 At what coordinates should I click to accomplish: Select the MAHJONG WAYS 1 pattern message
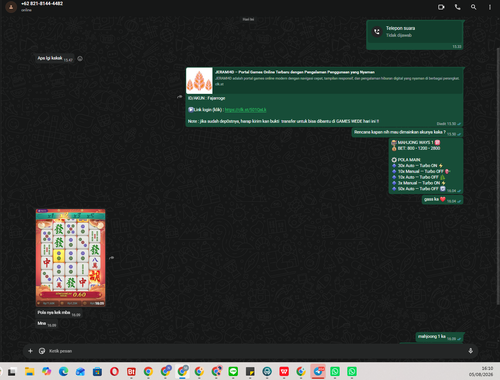[x=426, y=166]
